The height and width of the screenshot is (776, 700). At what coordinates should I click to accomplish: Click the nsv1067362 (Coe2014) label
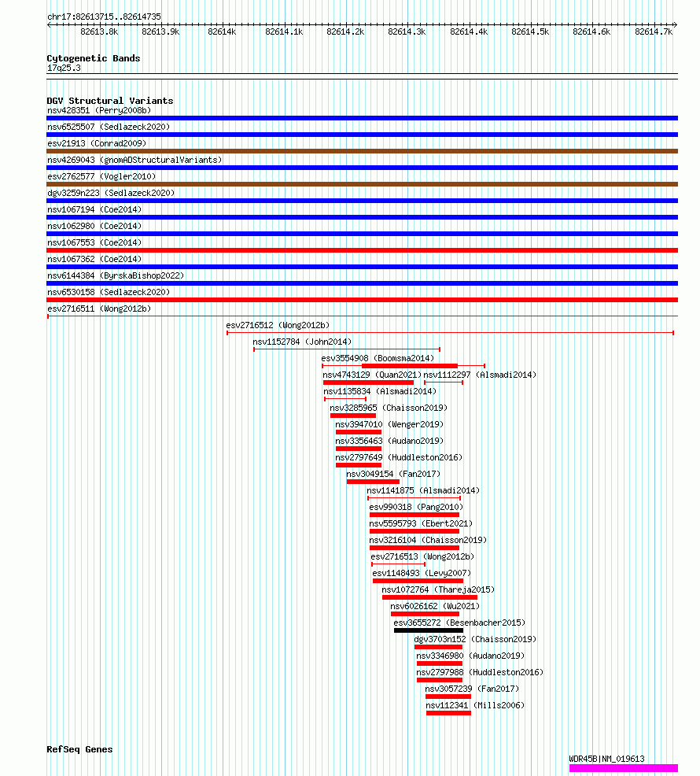click(94, 260)
